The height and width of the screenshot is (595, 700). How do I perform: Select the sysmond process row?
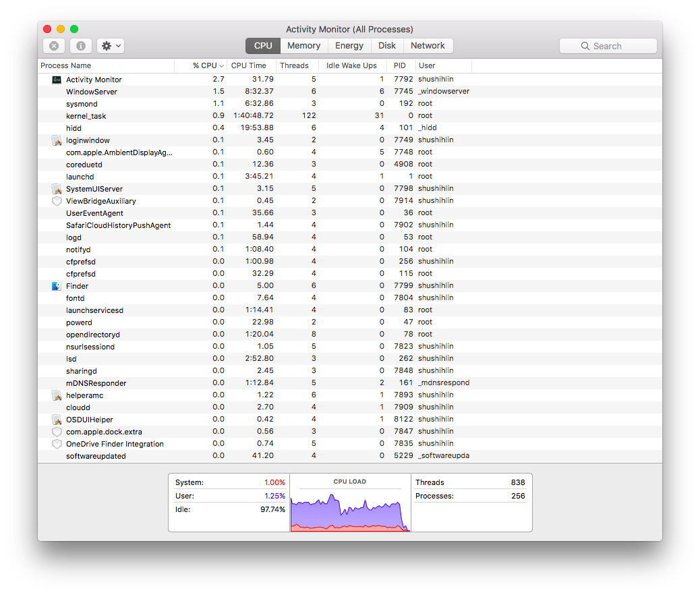pyautogui.click(x=349, y=104)
